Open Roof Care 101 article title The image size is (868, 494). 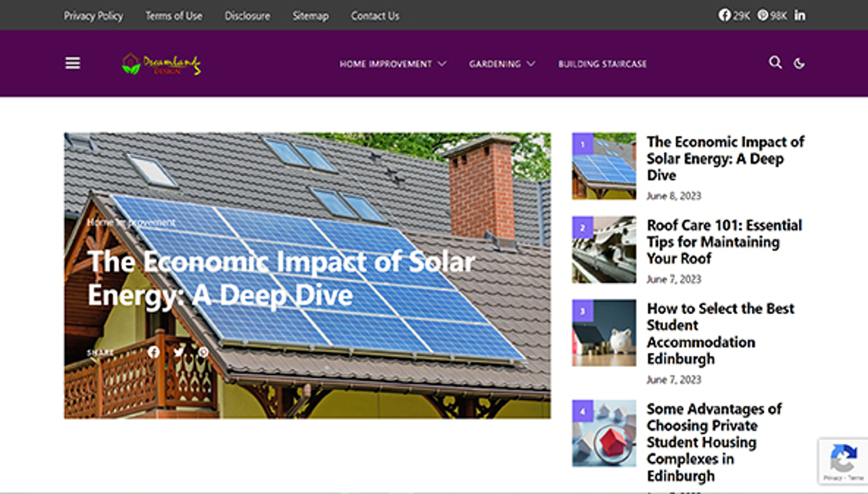coord(724,242)
